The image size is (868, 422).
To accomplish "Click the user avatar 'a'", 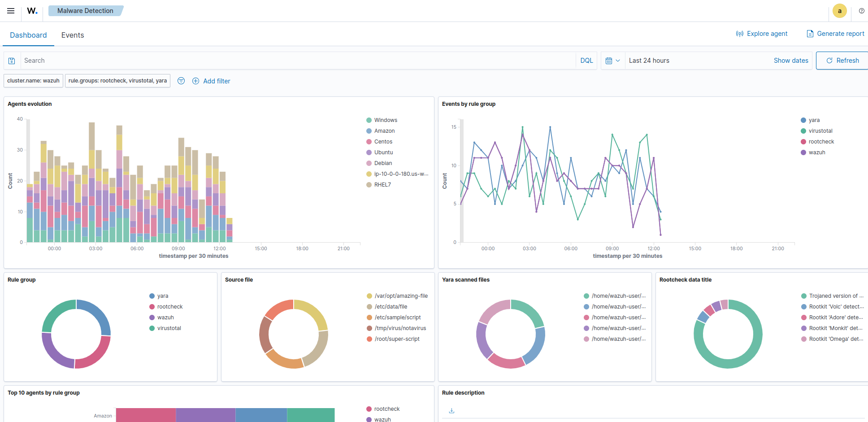I will point(839,11).
